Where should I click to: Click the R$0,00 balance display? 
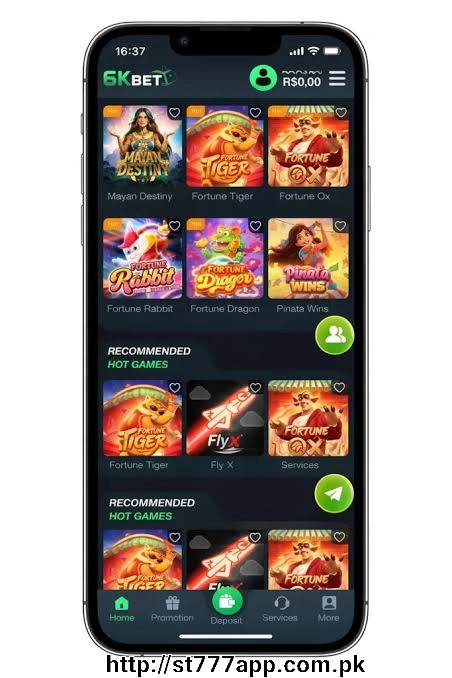302,81
